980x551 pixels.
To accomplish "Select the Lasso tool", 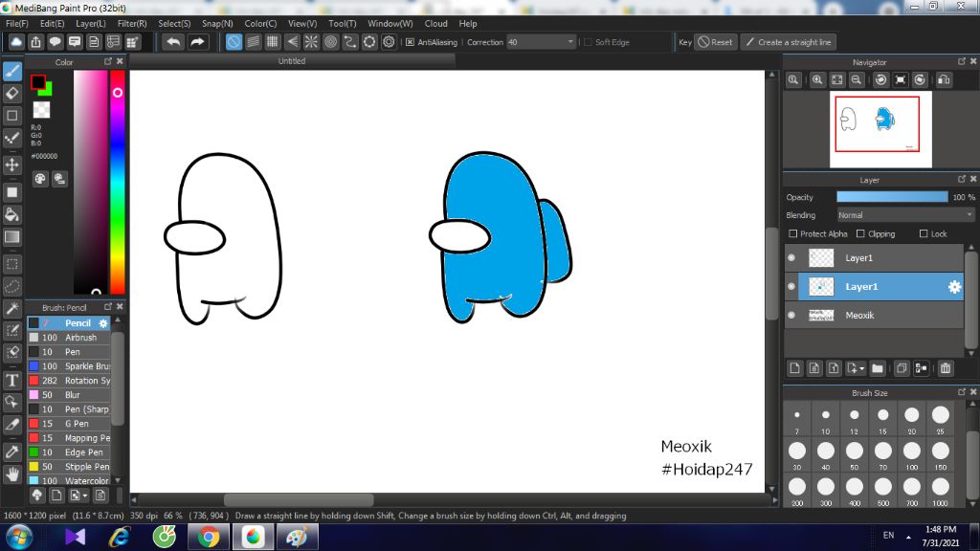I will [x=11, y=287].
